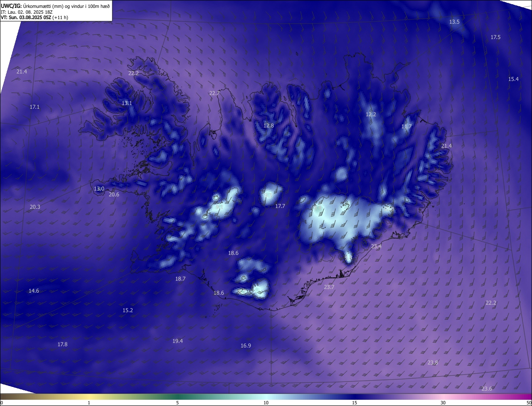
Task: Click the map value 17.7
Action: [280, 206]
